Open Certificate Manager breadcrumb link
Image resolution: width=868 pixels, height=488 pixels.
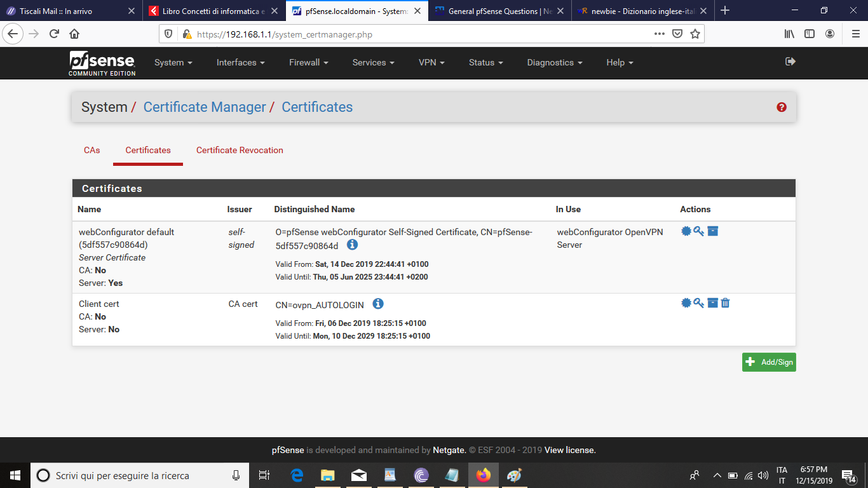click(205, 107)
